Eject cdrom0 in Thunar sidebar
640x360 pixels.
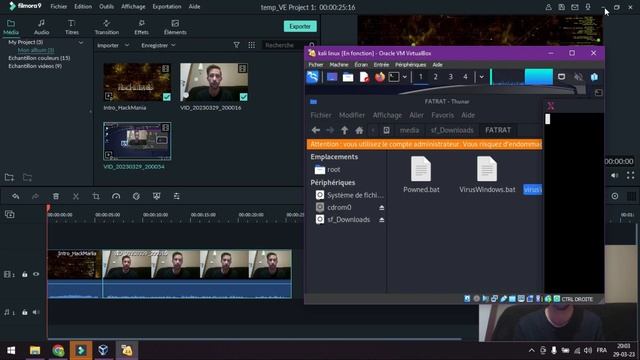point(381,208)
